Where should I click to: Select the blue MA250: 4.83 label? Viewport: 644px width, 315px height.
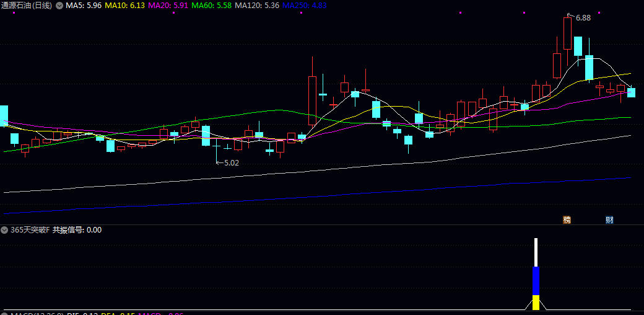(305, 6)
